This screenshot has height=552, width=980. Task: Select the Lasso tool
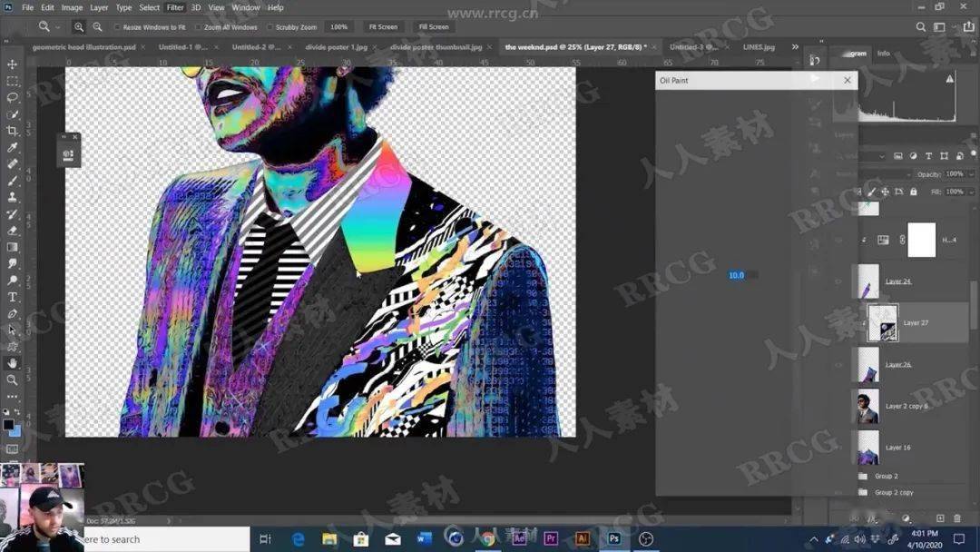click(x=12, y=97)
